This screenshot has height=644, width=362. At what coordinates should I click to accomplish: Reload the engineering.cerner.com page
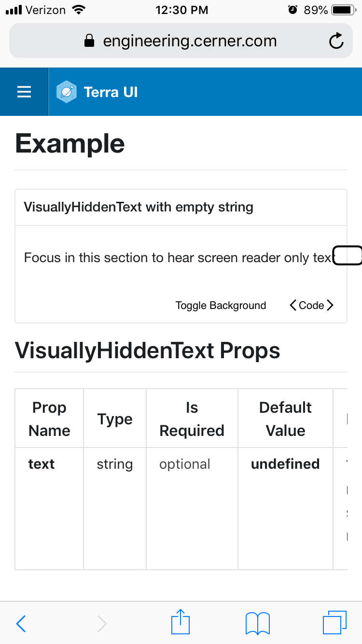(x=336, y=41)
